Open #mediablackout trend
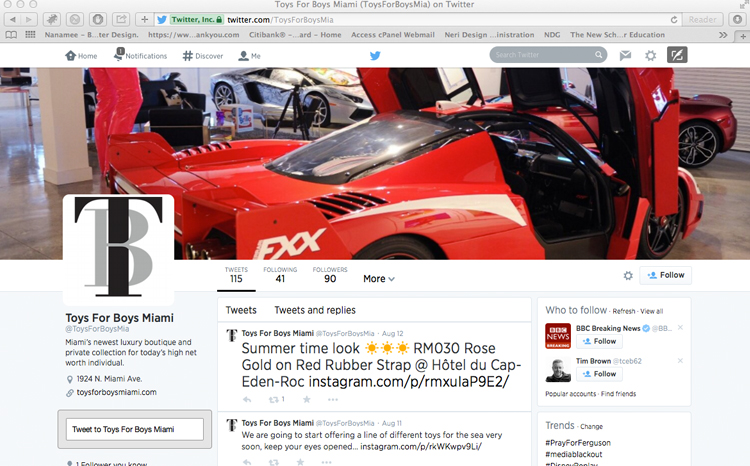The width and height of the screenshot is (750, 466). [574, 455]
